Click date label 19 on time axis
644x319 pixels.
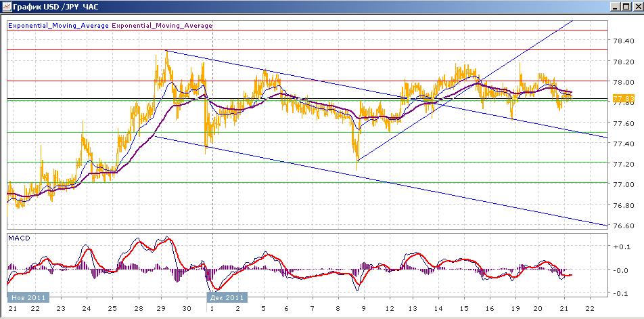(516, 309)
